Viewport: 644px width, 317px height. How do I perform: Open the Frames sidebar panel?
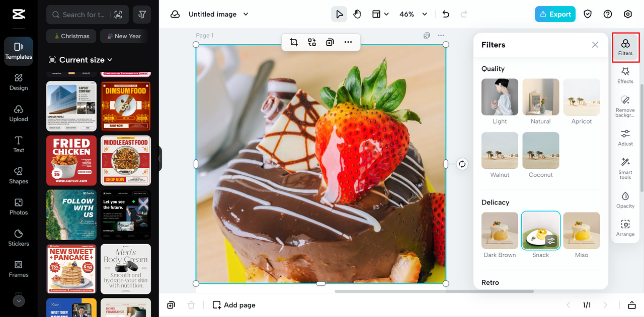tap(19, 269)
